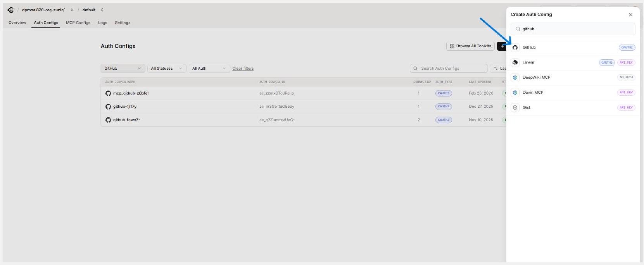Open the github-fown7- auth config

point(126,120)
